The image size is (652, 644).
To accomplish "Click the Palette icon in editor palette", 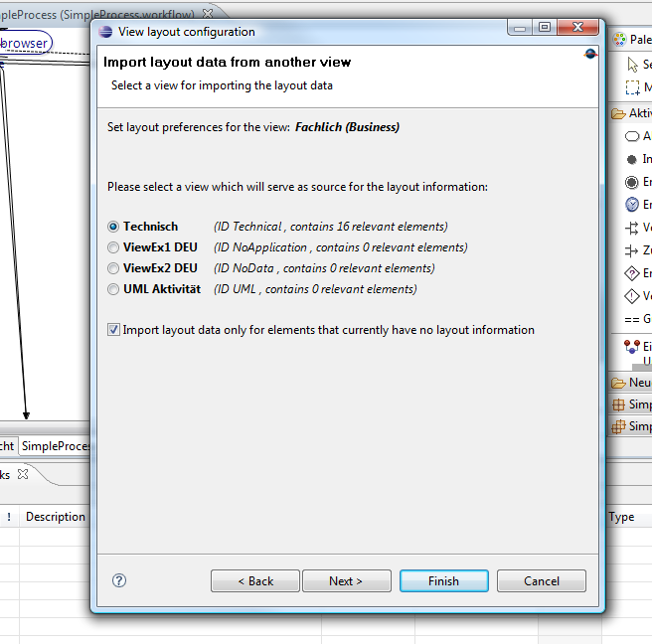I will point(619,40).
